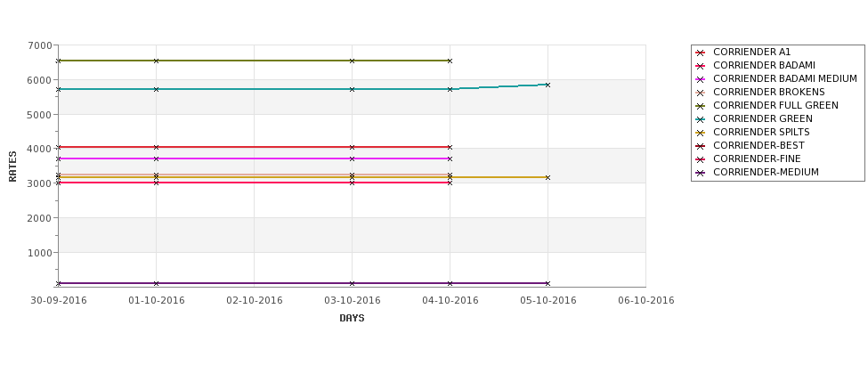Click the CORRIENDER-MEDIUM legend marker
Image resolution: width=868 pixels, height=382 pixels.
coord(701,172)
